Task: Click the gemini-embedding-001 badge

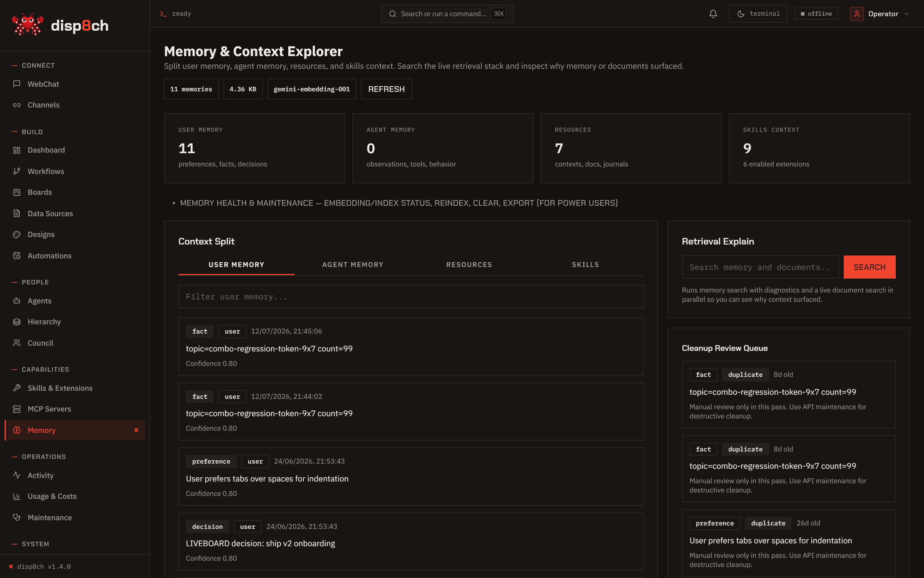Action: 312,89
